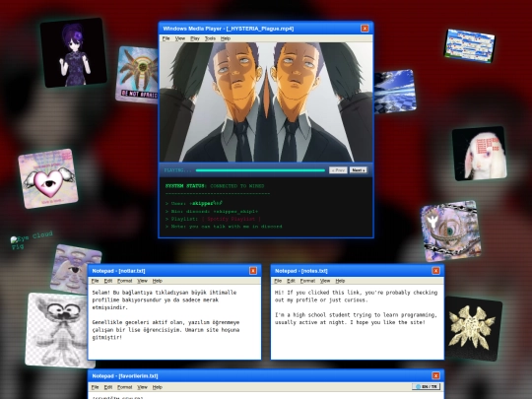Open Help menu in notlar.txt Notepad
532x399 pixels.
[x=157, y=281]
